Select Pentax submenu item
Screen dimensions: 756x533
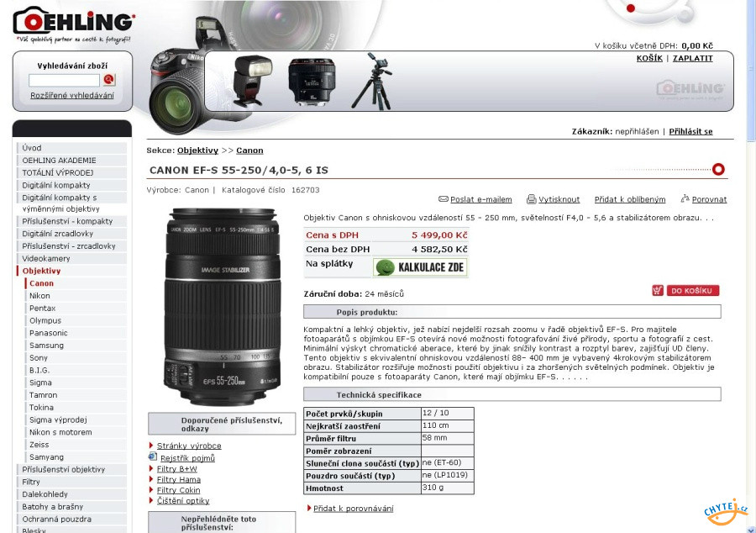pos(76,309)
